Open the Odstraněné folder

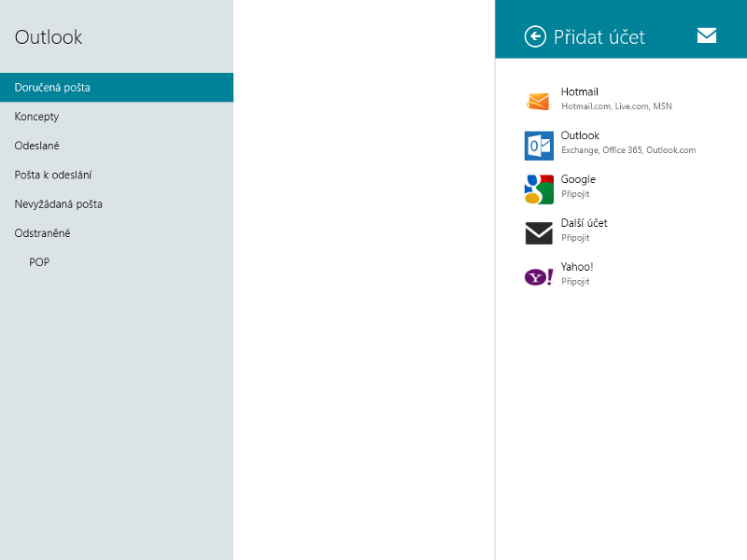[43, 233]
